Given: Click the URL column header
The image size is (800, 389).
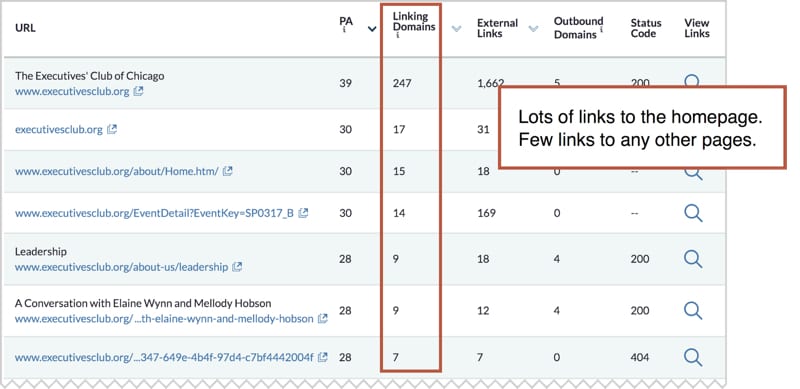Looking at the screenshot, I should [26, 28].
